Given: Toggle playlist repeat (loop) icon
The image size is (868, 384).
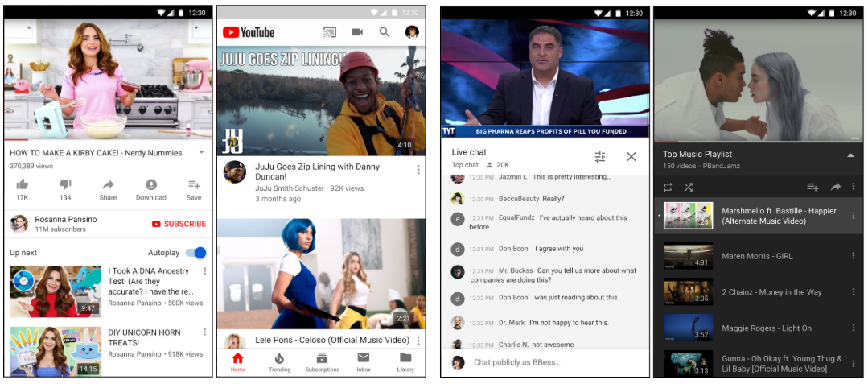Looking at the screenshot, I should tap(668, 187).
